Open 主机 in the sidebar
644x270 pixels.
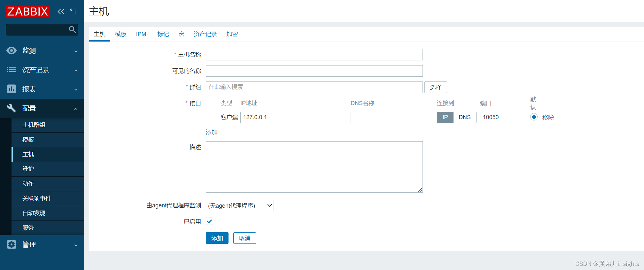pyautogui.click(x=48, y=154)
